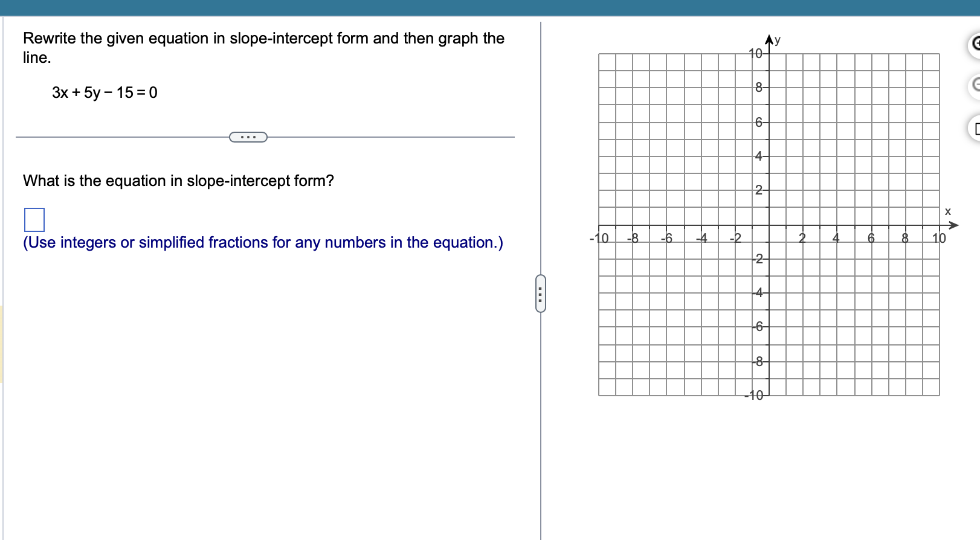Viewport: 980px width, 540px height.
Task: Expand the graph using the square icon
Action: pos(977,127)
